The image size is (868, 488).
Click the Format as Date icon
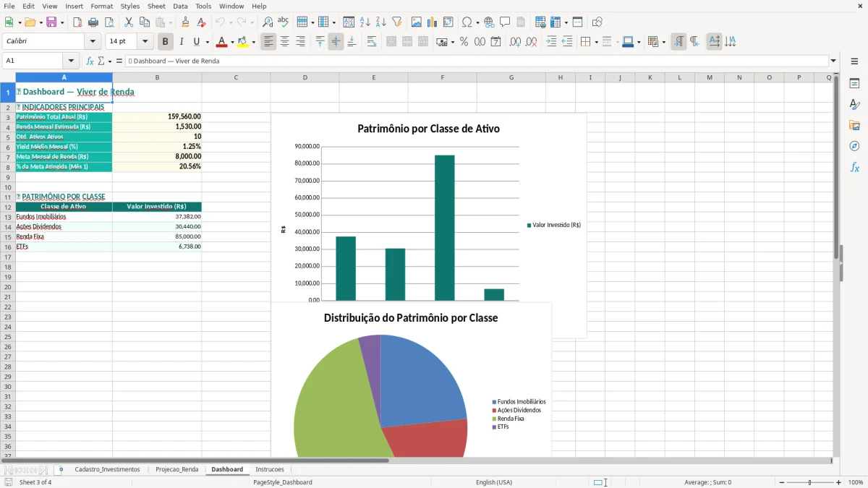click(x=496, y=42)
